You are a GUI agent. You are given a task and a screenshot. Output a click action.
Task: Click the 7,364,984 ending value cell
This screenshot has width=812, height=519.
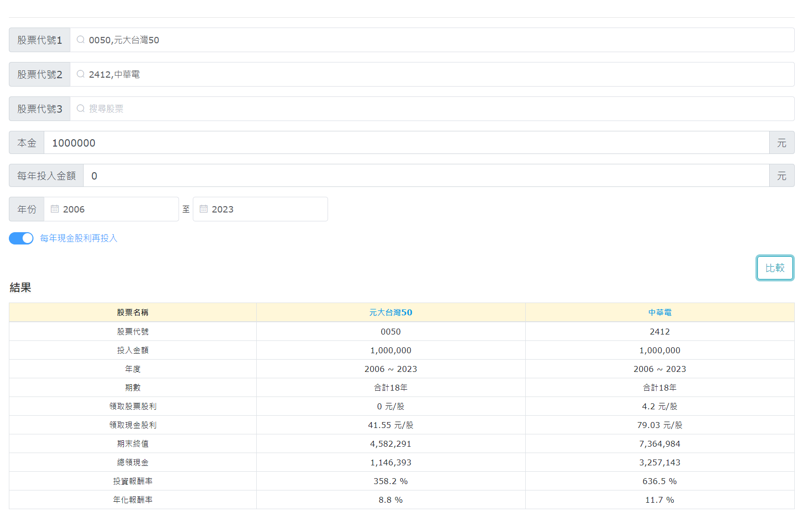[x=660, y=444]
